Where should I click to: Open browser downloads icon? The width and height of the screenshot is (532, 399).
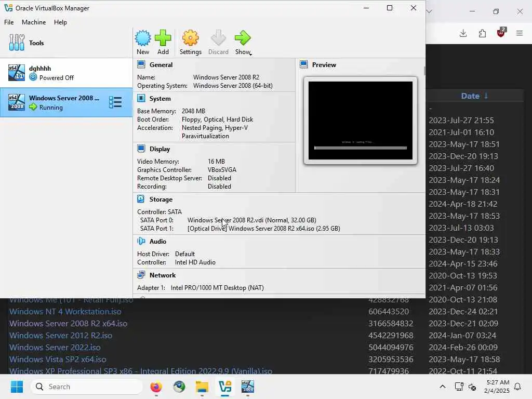(x=463, y=33)
